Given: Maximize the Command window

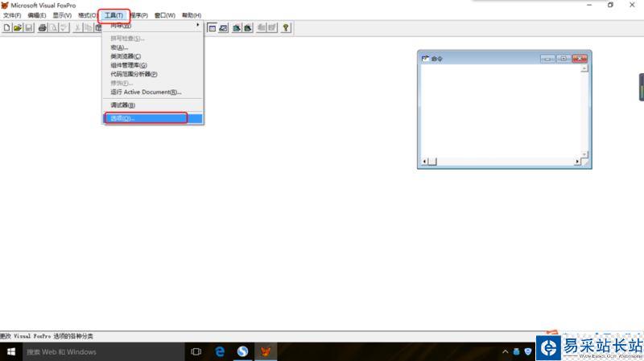Looking at the screenshot, I should 563,59.
